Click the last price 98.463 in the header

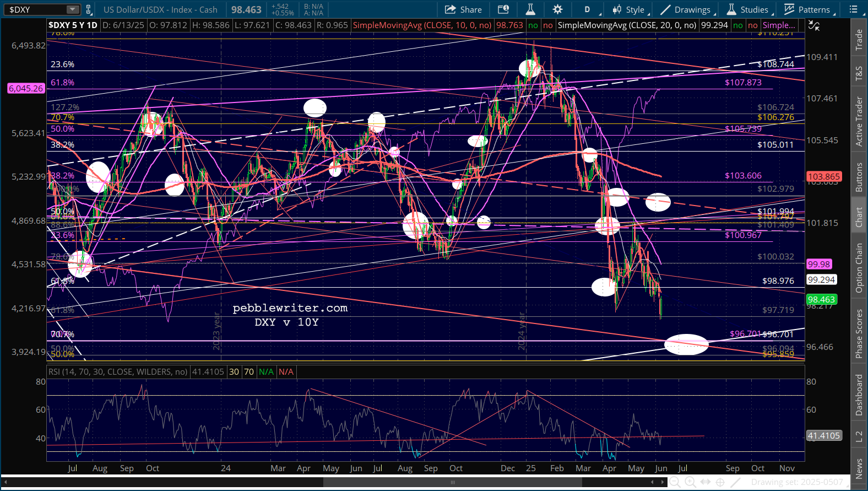tap(246, 9)
